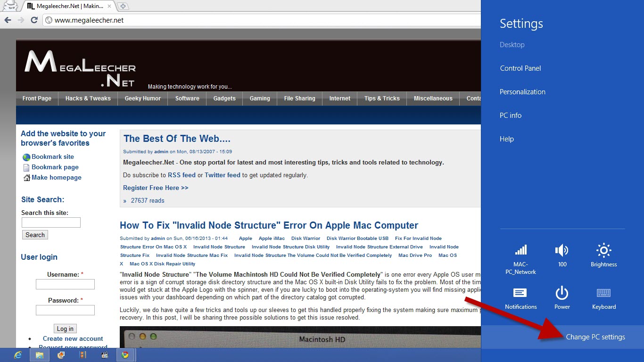
Task: Click the admin author link under Best Of The Web
Action: click(161, 152)
